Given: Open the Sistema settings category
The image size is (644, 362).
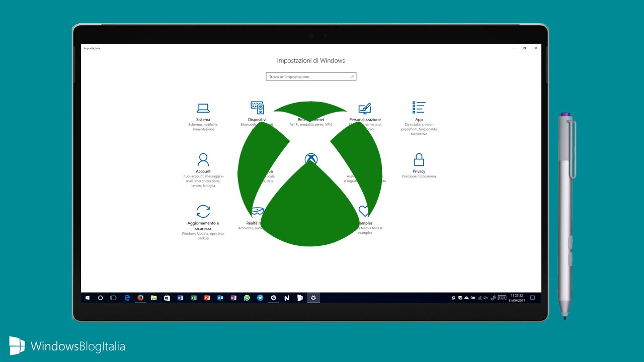Looking at the screenshot, I should (203, 116).
